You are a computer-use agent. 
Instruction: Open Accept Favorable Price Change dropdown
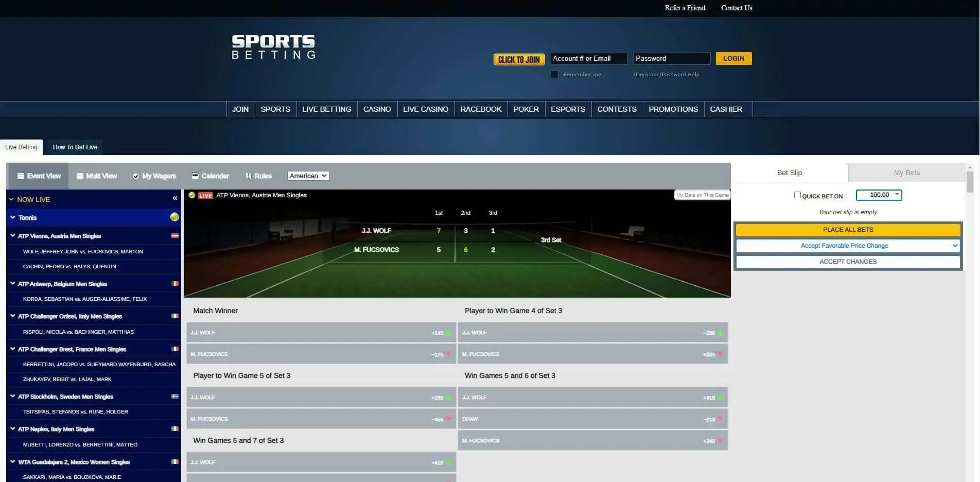[x=848, y=246]
